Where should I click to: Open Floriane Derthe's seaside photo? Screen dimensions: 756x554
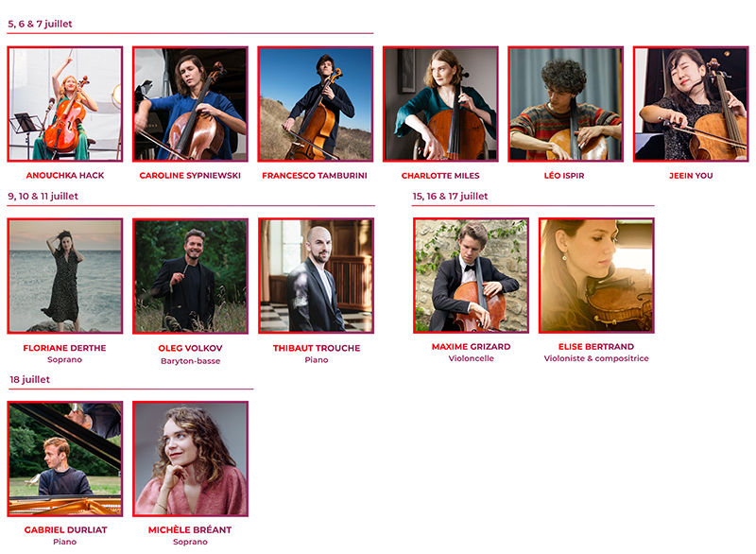[x=65, y=276]
